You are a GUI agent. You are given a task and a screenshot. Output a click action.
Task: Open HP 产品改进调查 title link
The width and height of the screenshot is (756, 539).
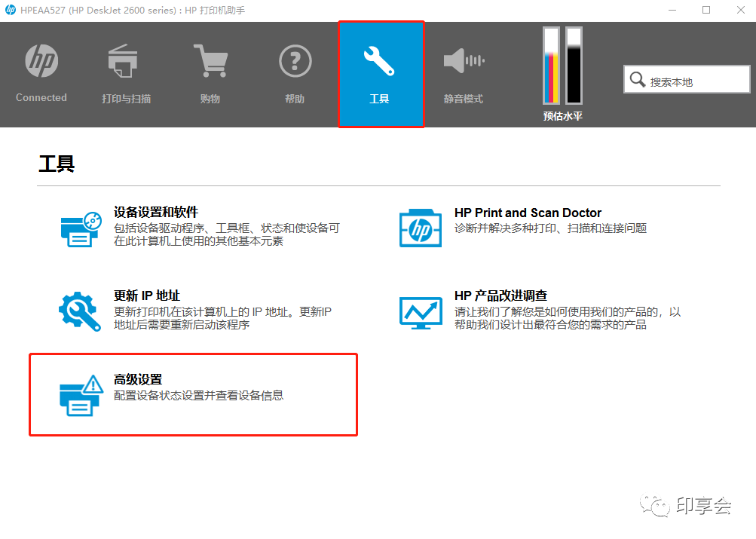[x=500, y=296]
